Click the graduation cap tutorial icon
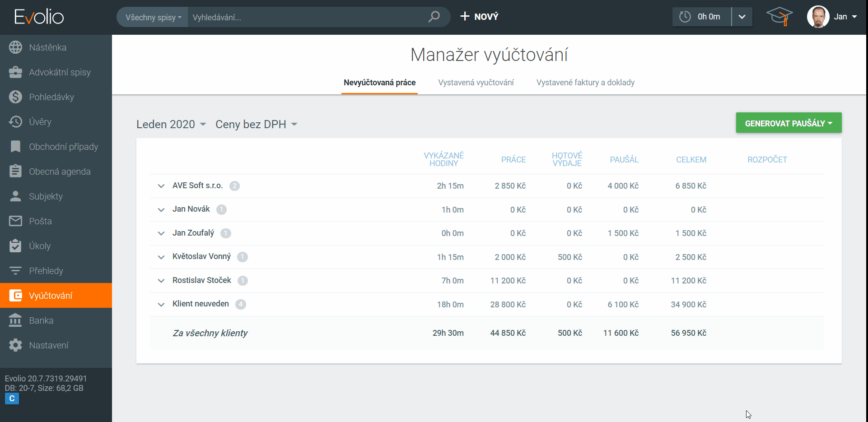The width and height of the screenshot is (868, 422). pyautogui.click(x=779, y=17)
